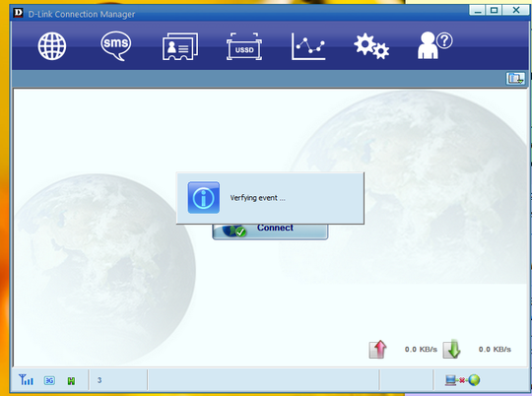
Task: Click the green download arrow icon
Action: tap(451, 349)
